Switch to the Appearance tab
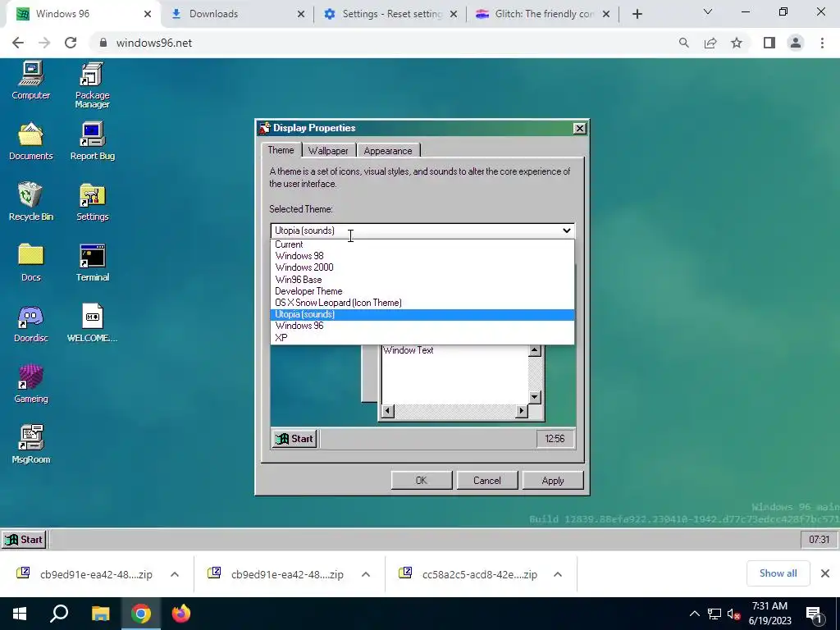The image size is (840, 630). click(388, 151)
